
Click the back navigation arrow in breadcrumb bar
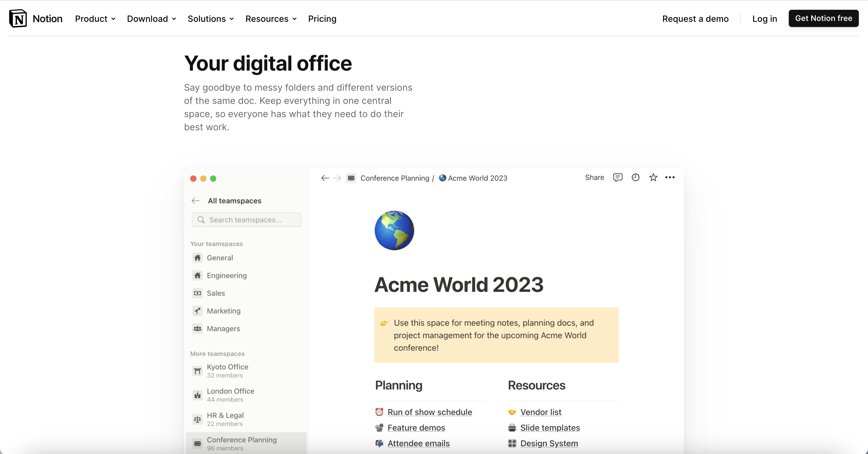(325, 178)
